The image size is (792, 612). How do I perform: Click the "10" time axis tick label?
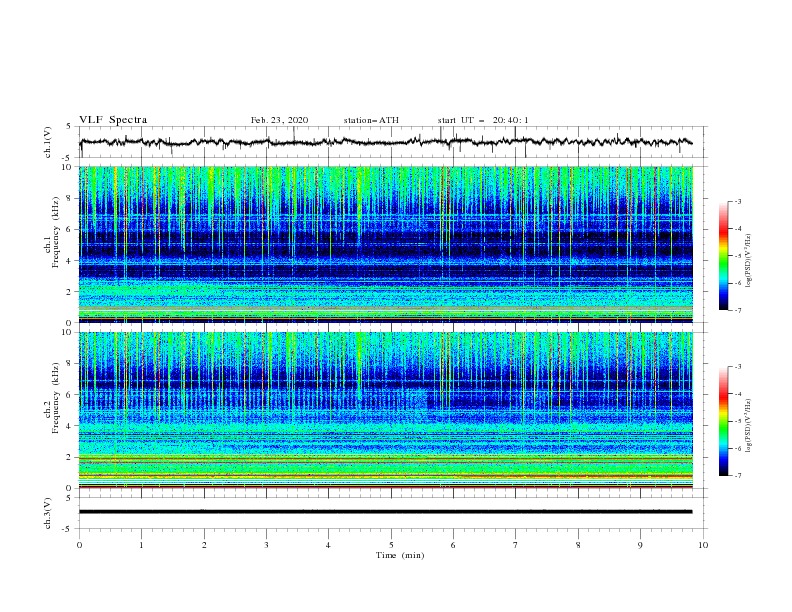(703, 545)
